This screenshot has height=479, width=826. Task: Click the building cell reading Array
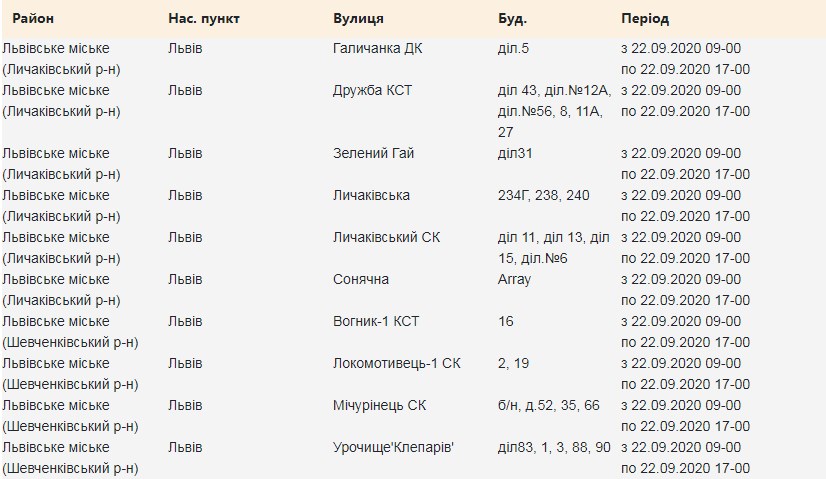click(x=514, y=279)
